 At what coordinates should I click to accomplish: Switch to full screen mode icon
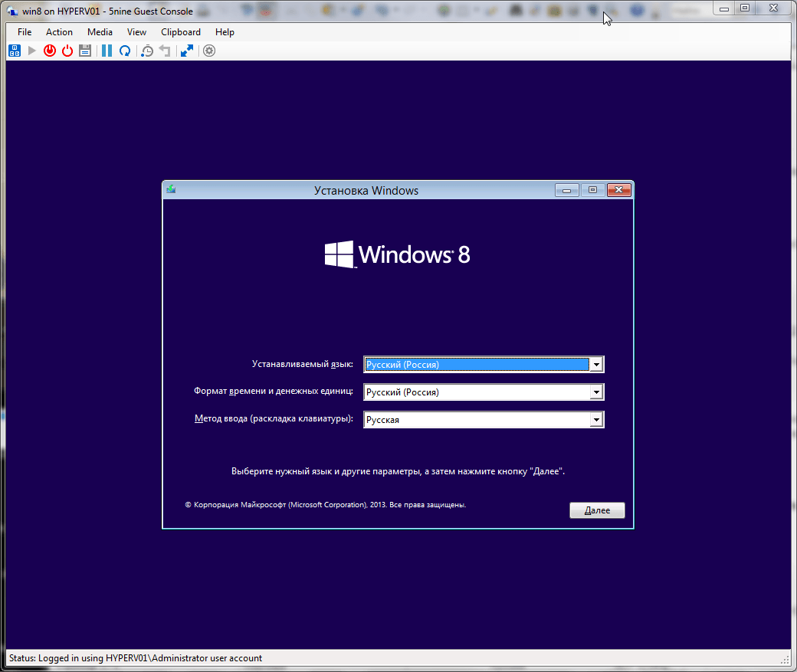click(x=186, y=51)
